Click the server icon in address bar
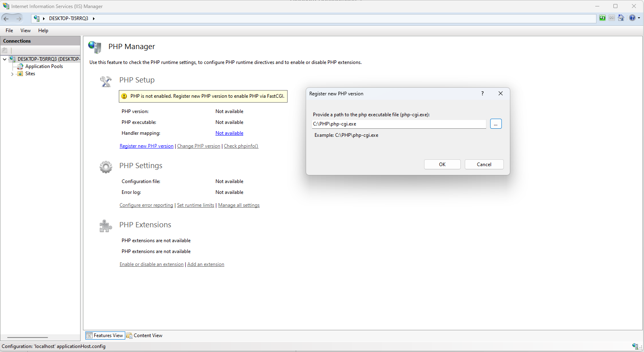644x352 pixels. coord(37,18)
